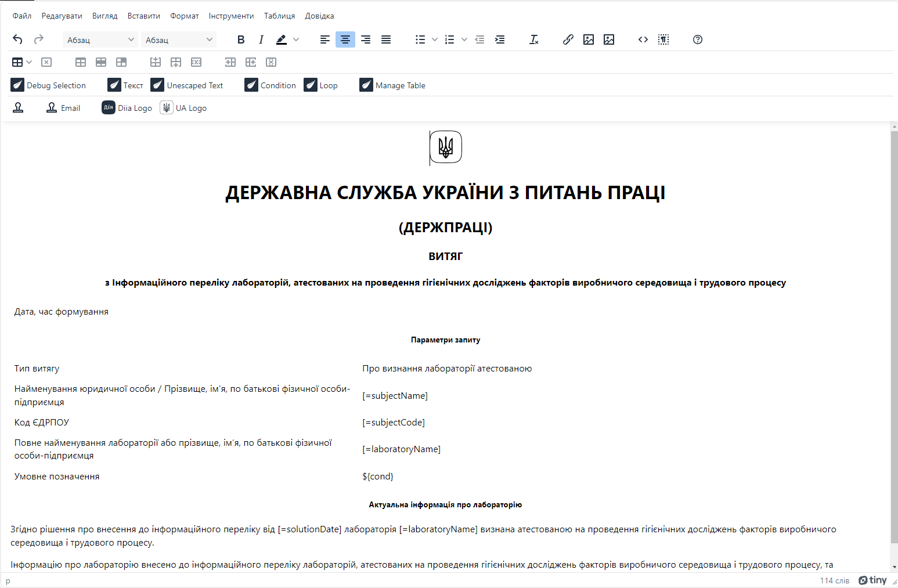Click the [=subjectName] placeholder text

click(395, 396)
